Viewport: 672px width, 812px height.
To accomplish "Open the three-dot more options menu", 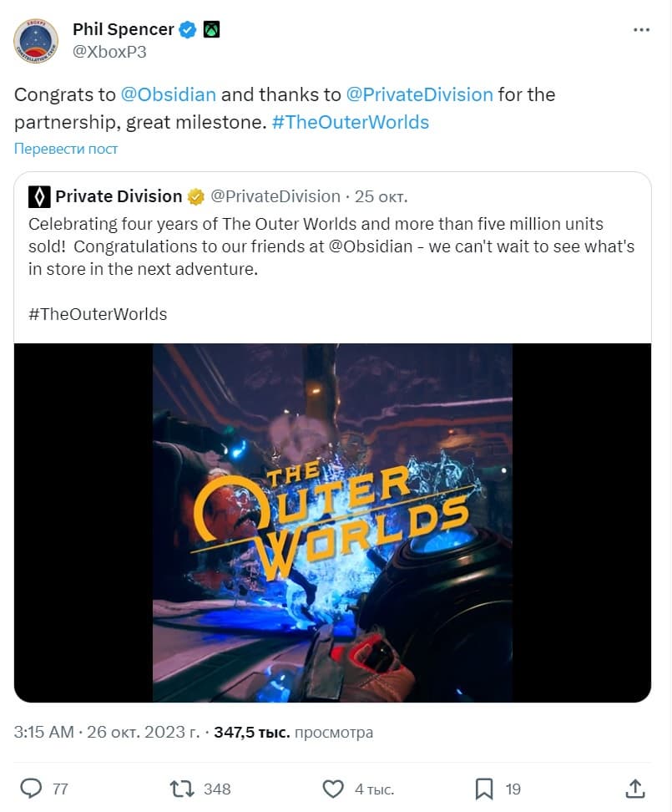I will (x=641, y=30).
